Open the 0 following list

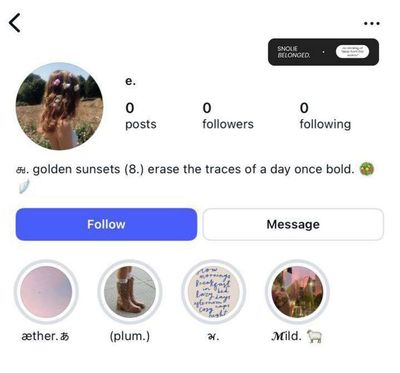(325, 116)
